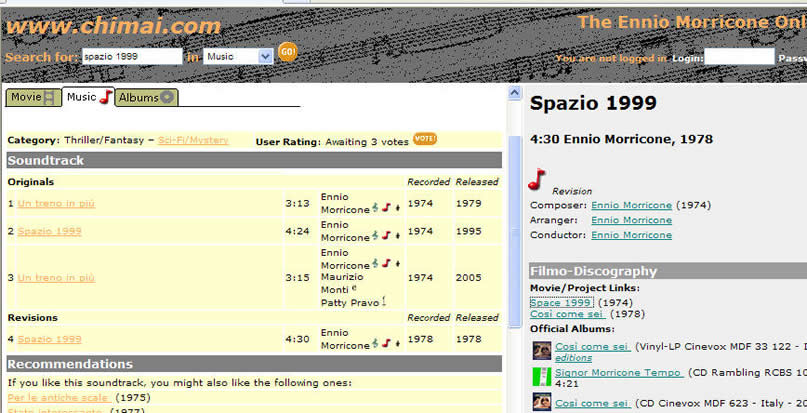Select the Music tab
The height and width of the screenshot is (413, 807).
tap(89, 97)
